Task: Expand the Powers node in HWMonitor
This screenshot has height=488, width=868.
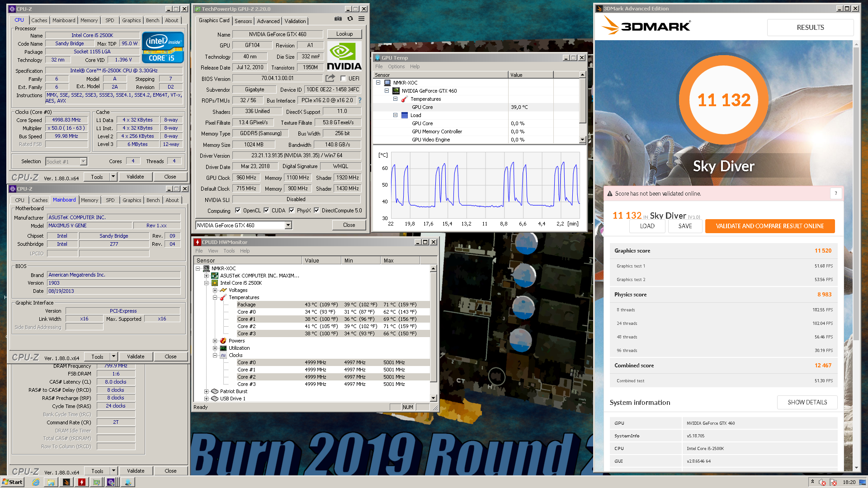Action: click(215, 341)
